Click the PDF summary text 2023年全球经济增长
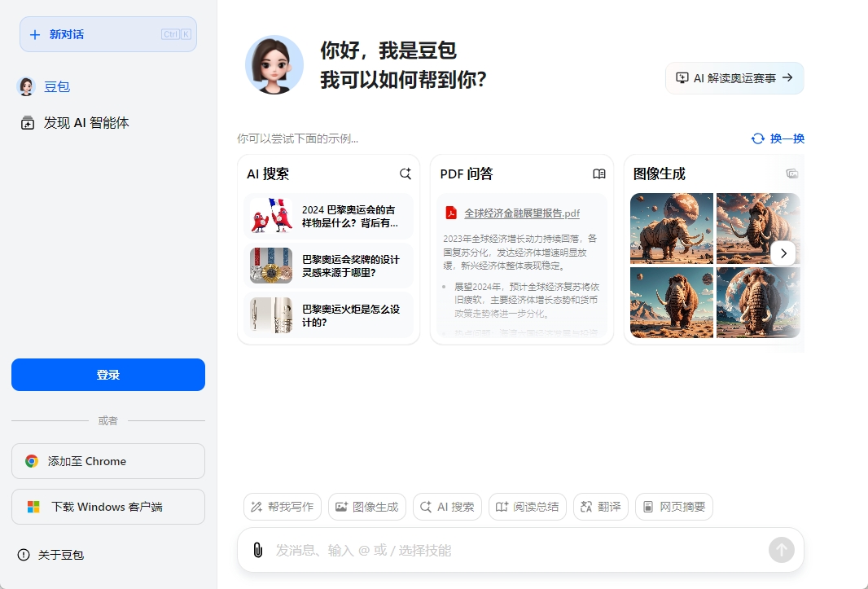This screenshot has height=589, width=868. 520,252
